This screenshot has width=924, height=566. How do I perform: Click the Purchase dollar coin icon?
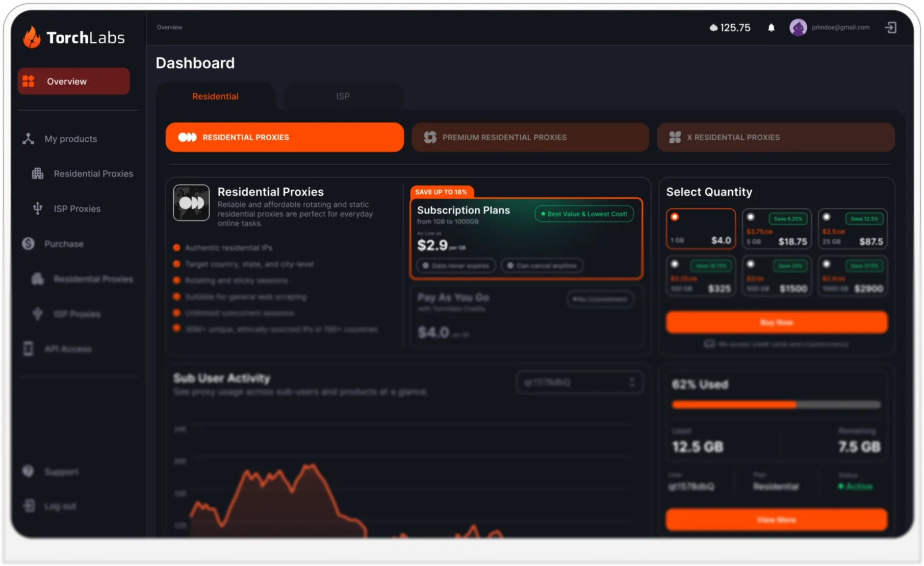pyautogui.click(x=29, y=244)
